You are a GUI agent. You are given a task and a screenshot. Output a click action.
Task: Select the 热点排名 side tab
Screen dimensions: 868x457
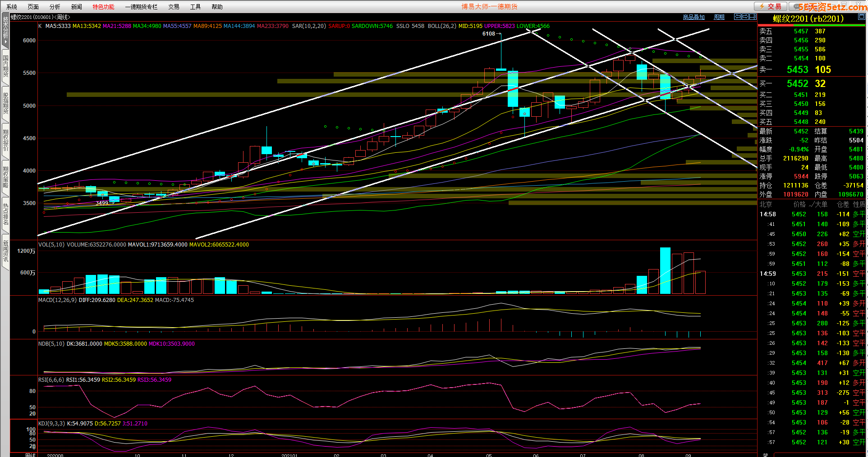[x=5, y=214]
